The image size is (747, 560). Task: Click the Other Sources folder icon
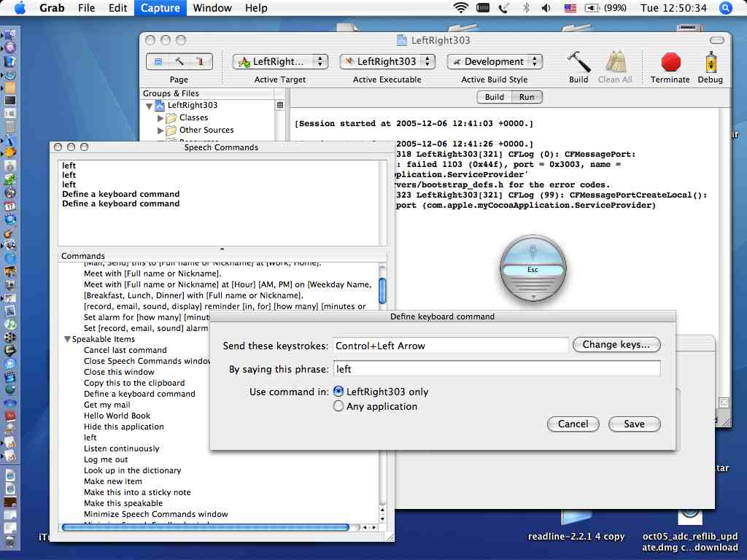(x=171, y=130)
